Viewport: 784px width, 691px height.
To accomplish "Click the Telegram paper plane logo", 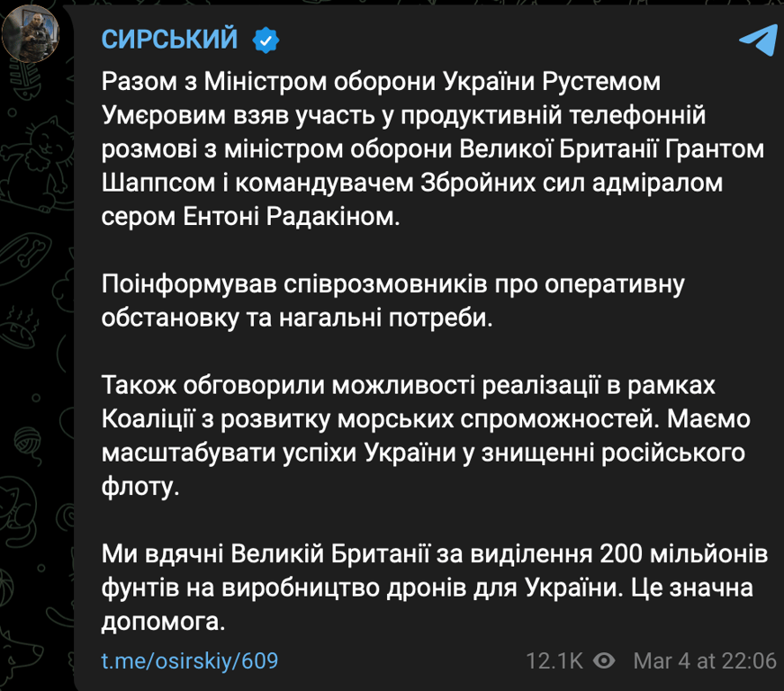I will 757,39.
